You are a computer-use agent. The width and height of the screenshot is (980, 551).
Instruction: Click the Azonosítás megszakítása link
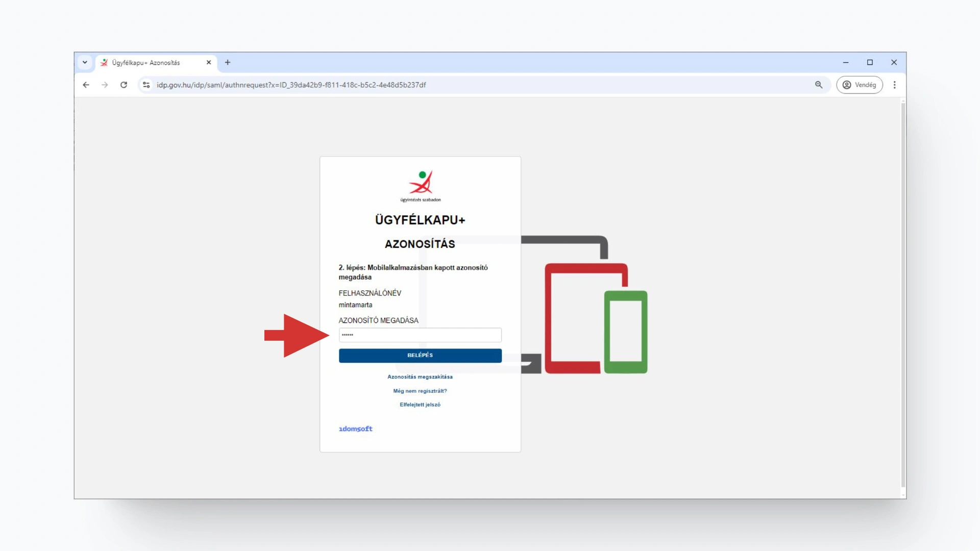[420, 377]
